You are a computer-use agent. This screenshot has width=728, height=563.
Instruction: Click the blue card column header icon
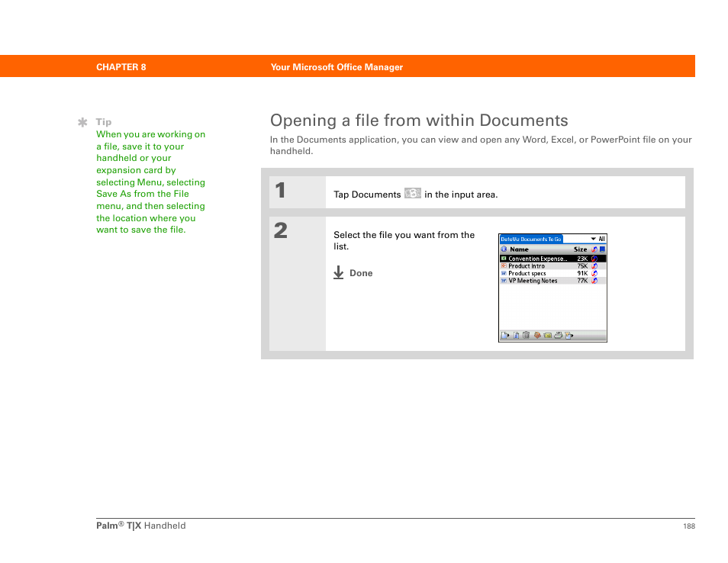tap(602, 249)
